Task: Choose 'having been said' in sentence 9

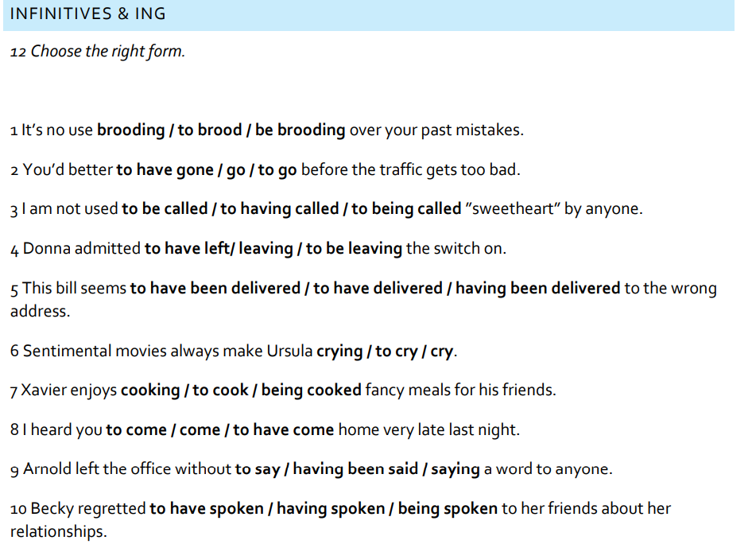Action: [355, 469]
